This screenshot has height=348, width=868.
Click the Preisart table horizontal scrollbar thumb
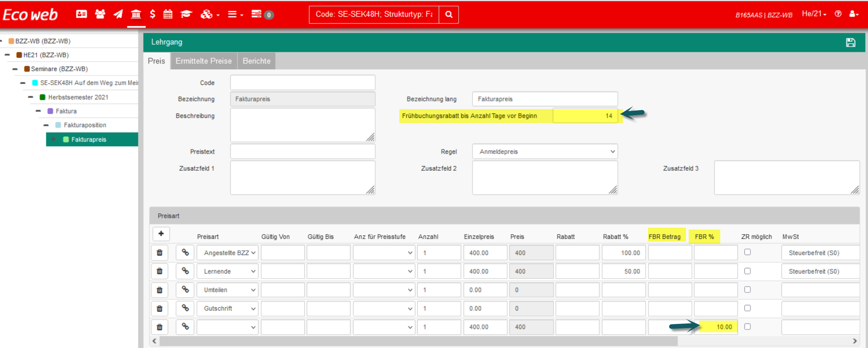click(x=419, y=341)
